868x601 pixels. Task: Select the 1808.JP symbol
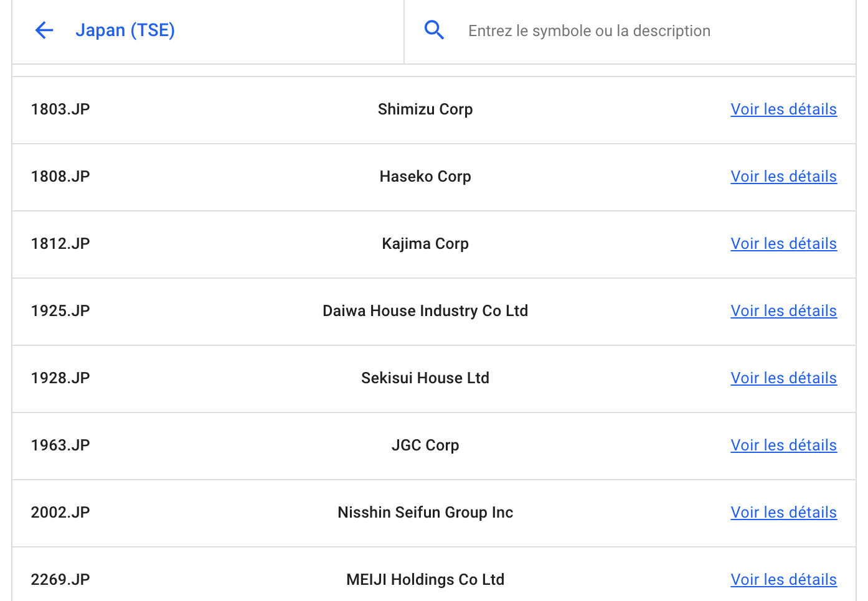point(60,176)
